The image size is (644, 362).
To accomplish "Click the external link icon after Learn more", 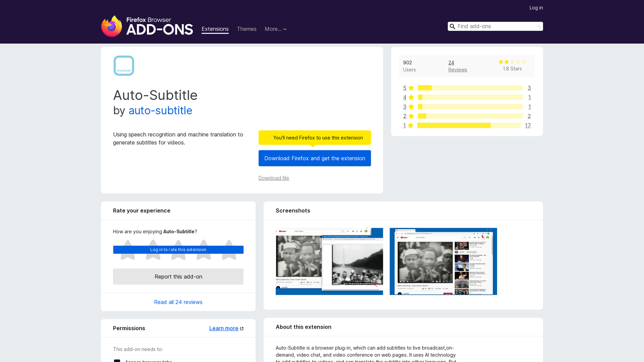I will pyautogui.click(x=242, y=329).
